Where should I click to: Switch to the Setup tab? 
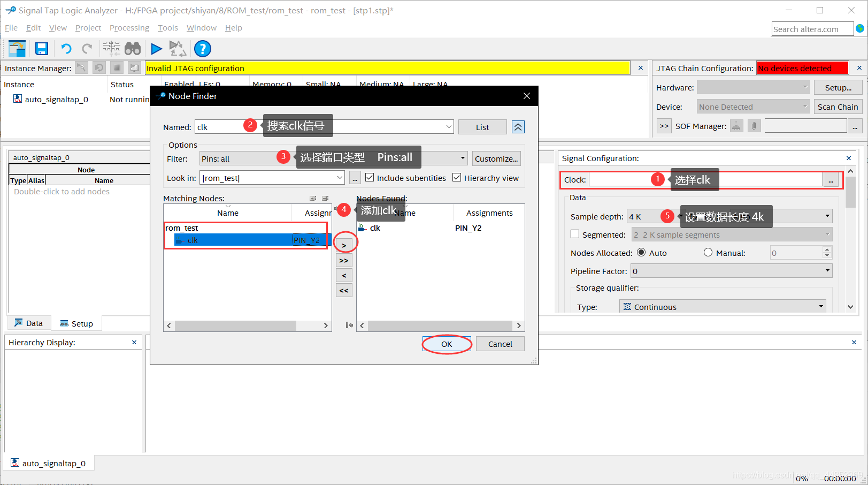76,323
